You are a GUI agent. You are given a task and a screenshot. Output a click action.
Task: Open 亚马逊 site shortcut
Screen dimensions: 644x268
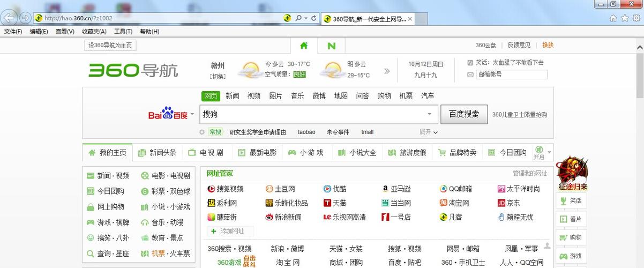coord(396,189)
